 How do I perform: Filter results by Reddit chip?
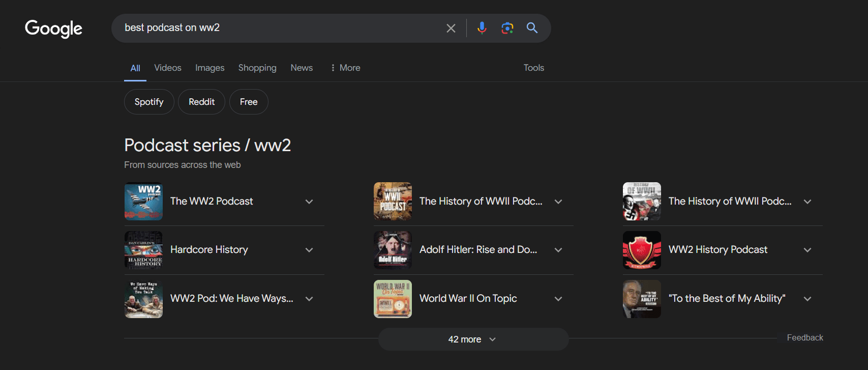click(201, 102)
